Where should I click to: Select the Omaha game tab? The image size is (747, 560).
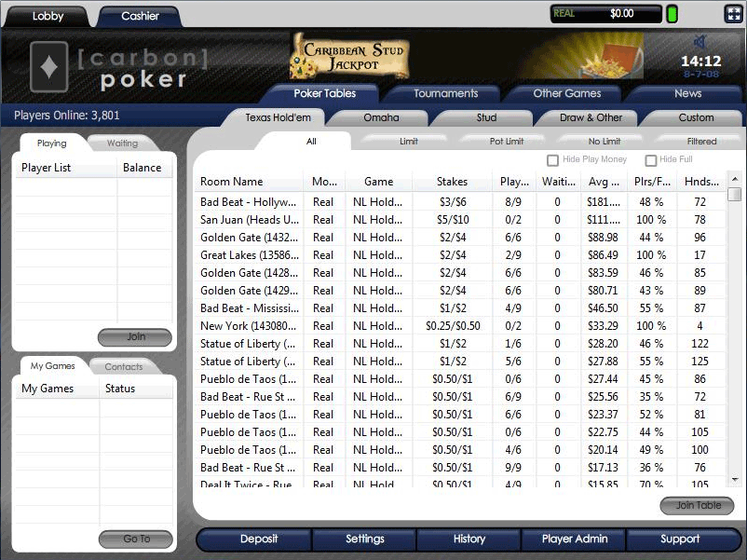pyautogui.click(x=381, y=117)
